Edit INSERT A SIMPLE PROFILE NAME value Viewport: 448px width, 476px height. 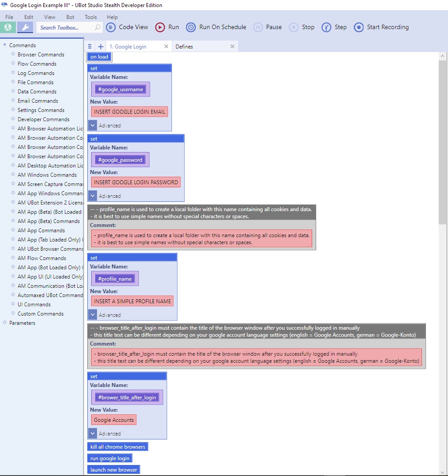(132, 301)
